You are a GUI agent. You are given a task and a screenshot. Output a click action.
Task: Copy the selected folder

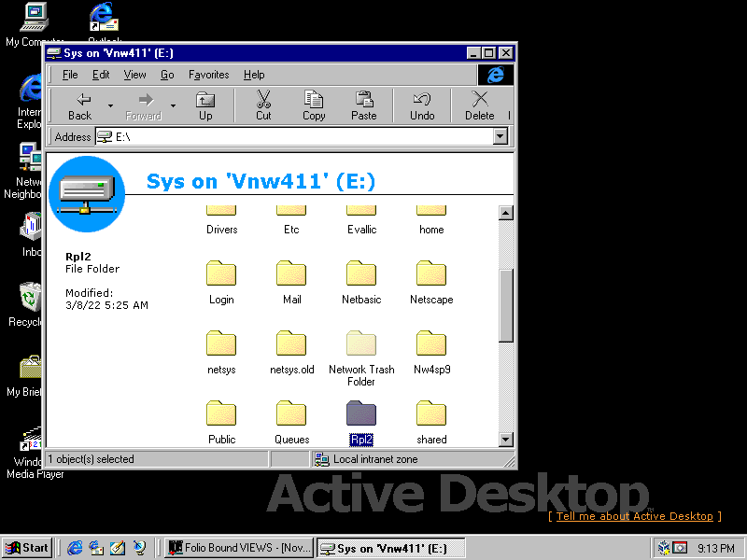314,105
